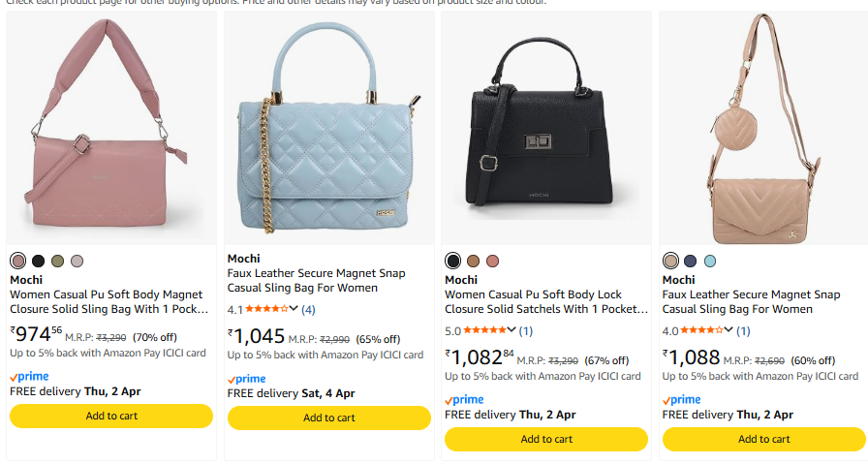The height and width of the screenshot is (464, 868).
Task: Expand the rating arrow beside the 4.0 star rating
Action: (x=728, y=330)
